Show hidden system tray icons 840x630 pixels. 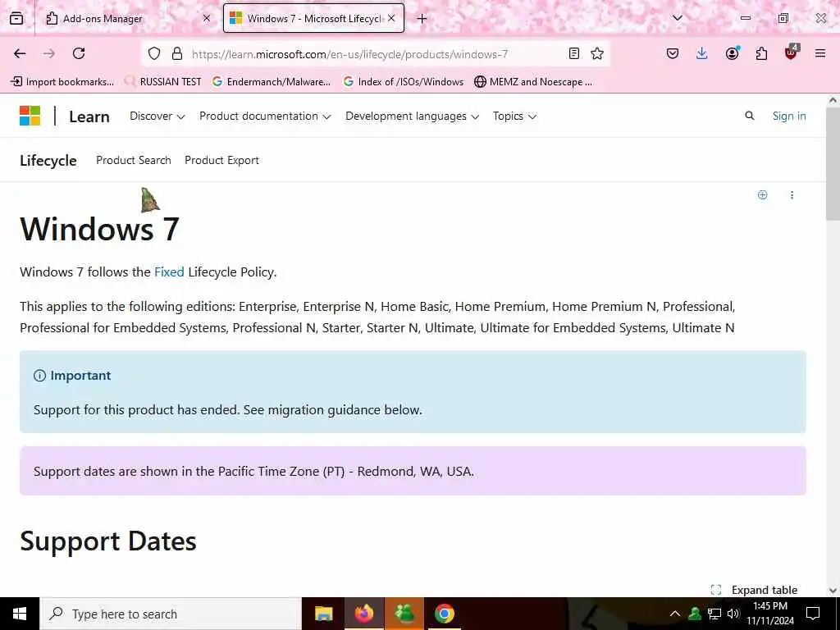coord(675,614)
